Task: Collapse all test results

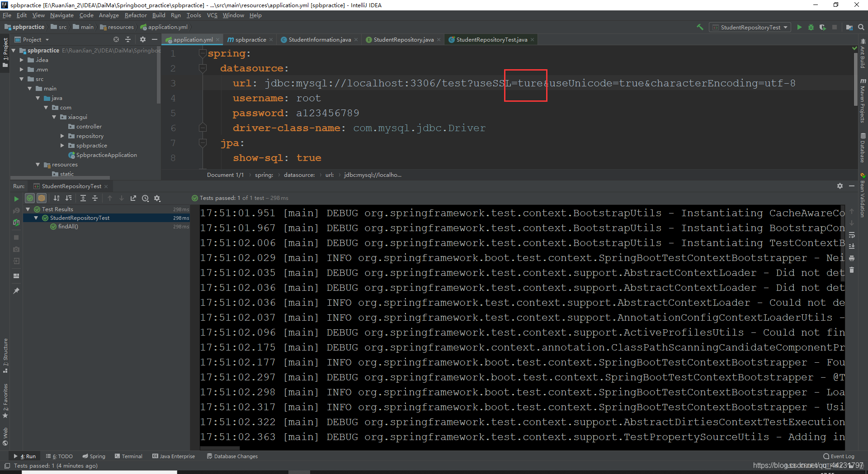Action: click(95, 198)
